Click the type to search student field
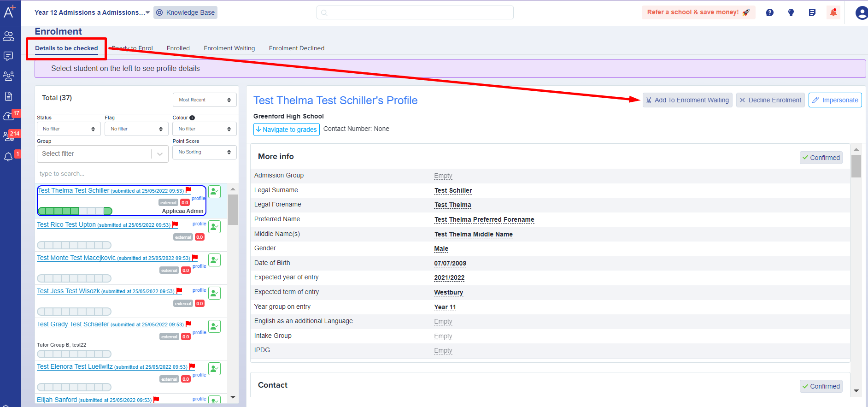 137,174
